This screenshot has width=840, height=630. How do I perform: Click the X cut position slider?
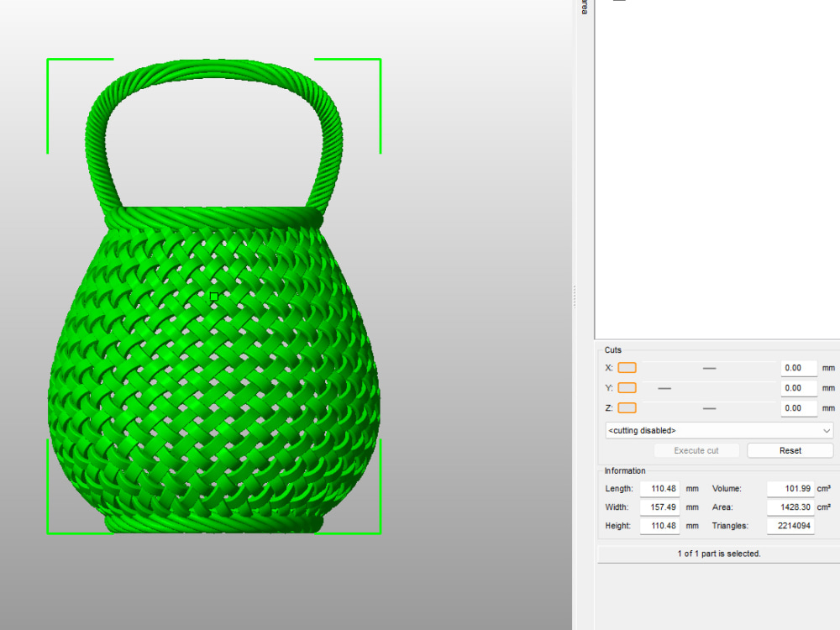pyautogui.click(x=709, y=368)
